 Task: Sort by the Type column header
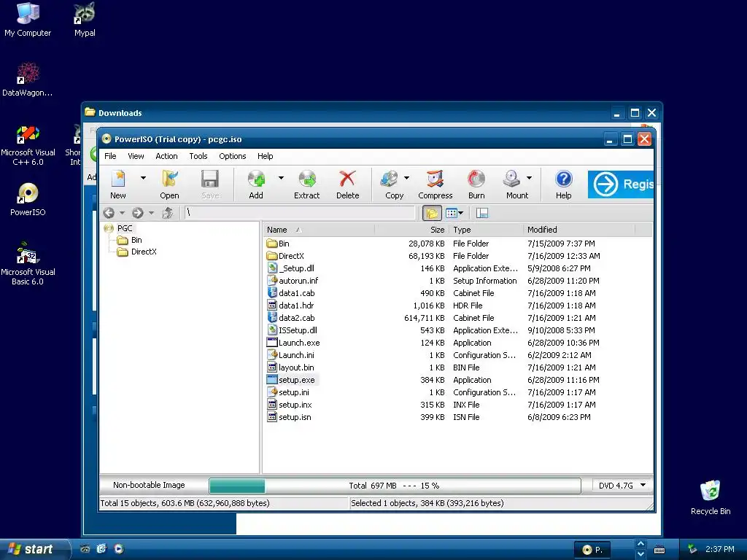click(x=486, y=230)
